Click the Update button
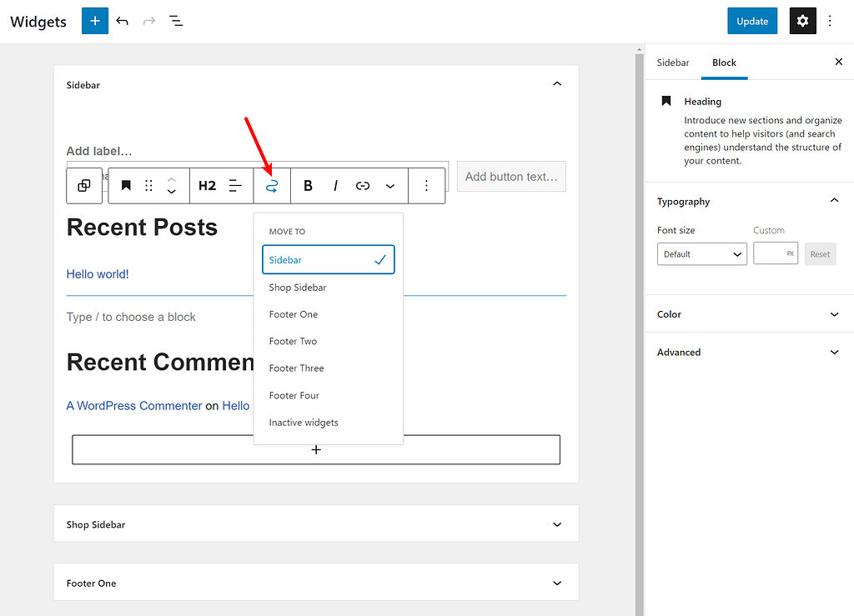The height and width of the screenshot is (616, 854). 751,20
